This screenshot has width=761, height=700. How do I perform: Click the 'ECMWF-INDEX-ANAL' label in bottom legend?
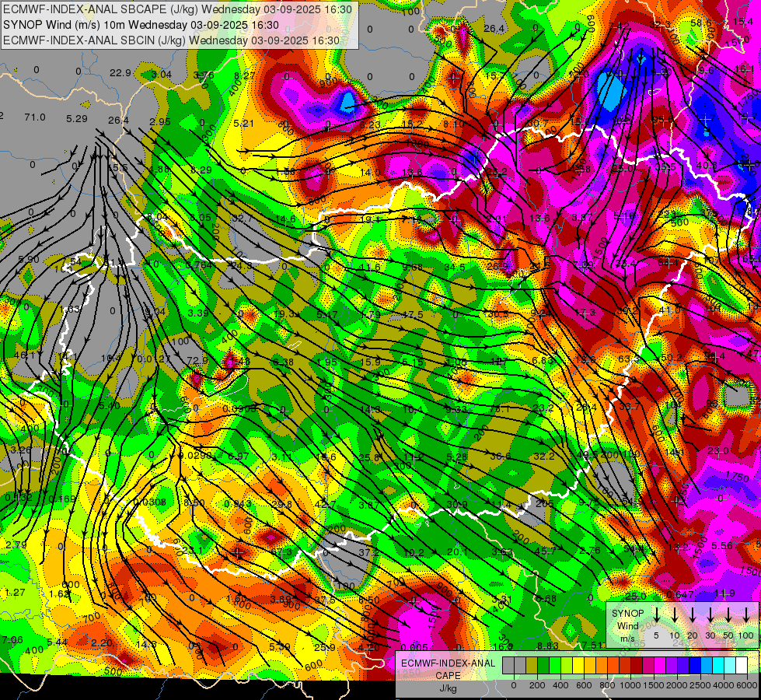(x=448, y=663)
